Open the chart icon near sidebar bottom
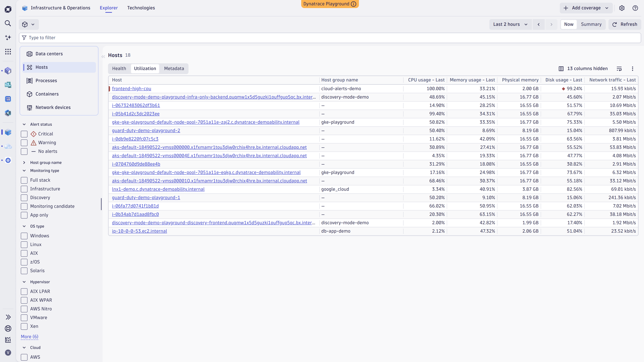Screen dimensions: 644x362 tap(8, 340)
